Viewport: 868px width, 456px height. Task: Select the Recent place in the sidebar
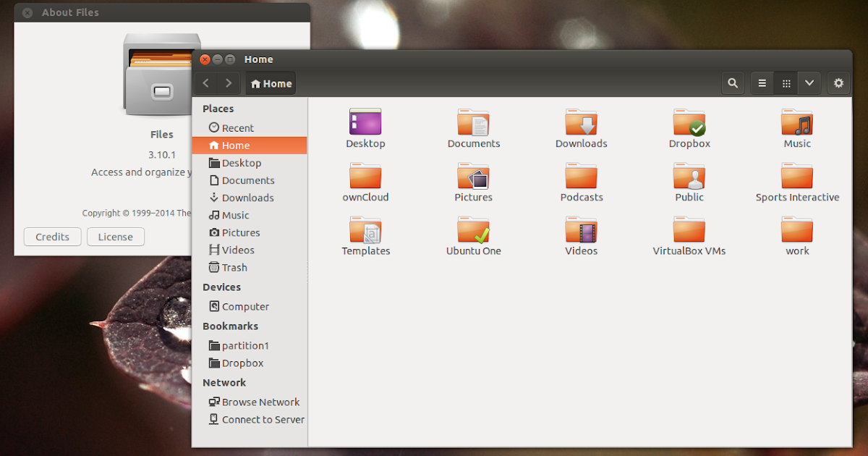click(x=237, y=127)
